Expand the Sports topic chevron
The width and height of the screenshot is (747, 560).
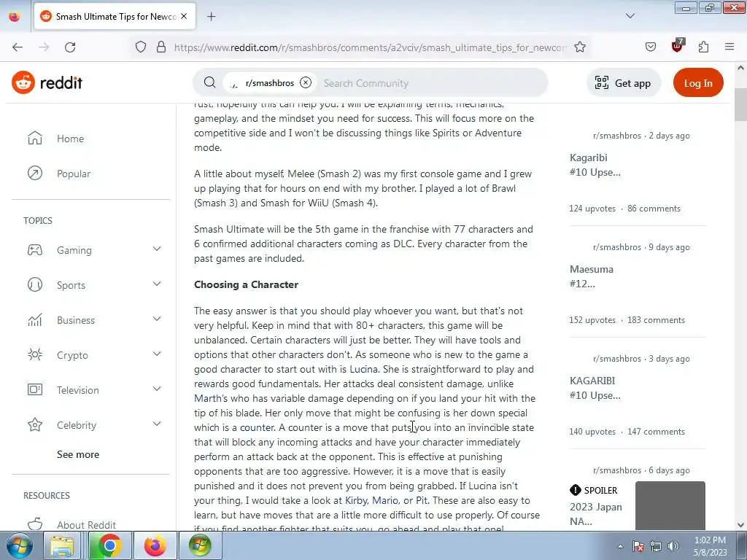(157, 284)
